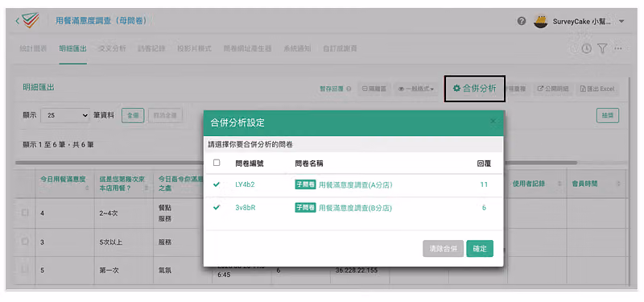Click the horizontal table scrollbar
This screenshot has width=644, height=302.
[295, 163]
